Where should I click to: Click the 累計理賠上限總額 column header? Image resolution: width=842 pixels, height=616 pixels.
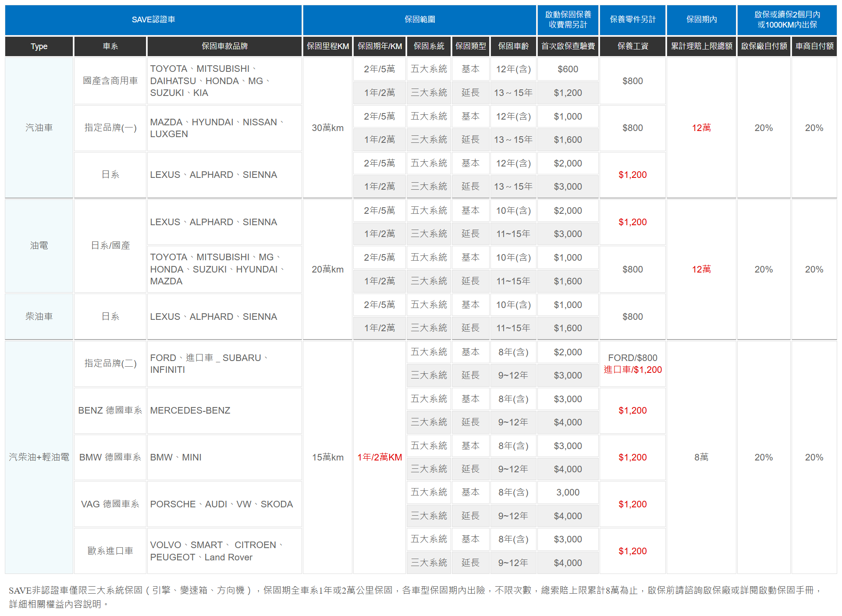tap(701, 46)
